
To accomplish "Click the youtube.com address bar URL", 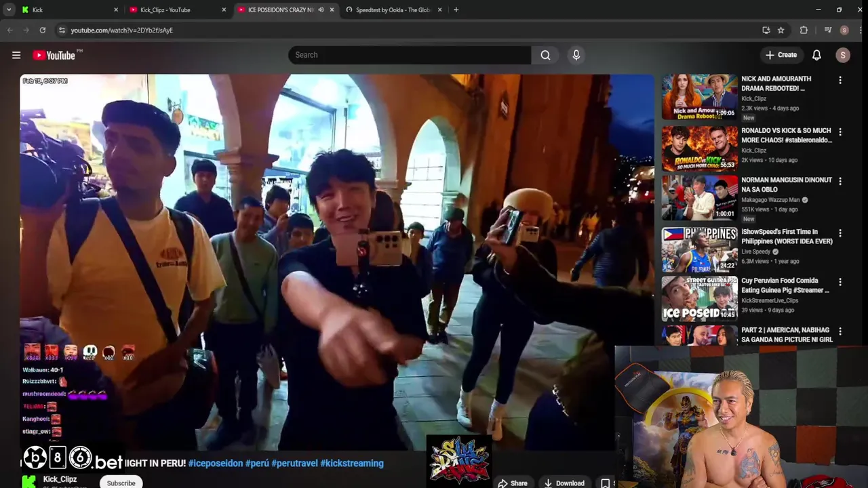I will pos(122,30).
